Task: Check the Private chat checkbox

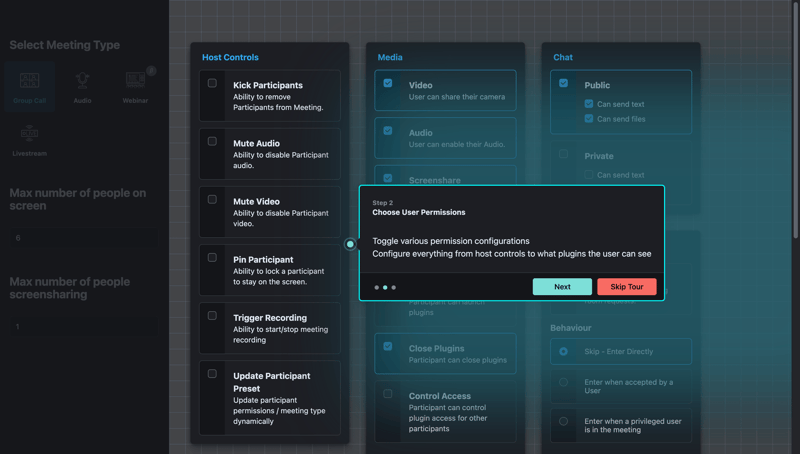Action: 563,154
